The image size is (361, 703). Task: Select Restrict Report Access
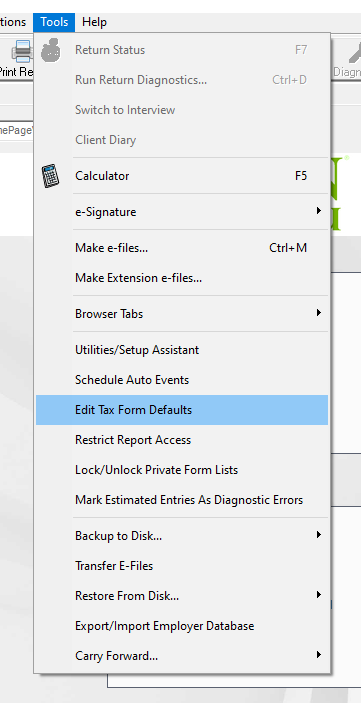click(182, 440)
